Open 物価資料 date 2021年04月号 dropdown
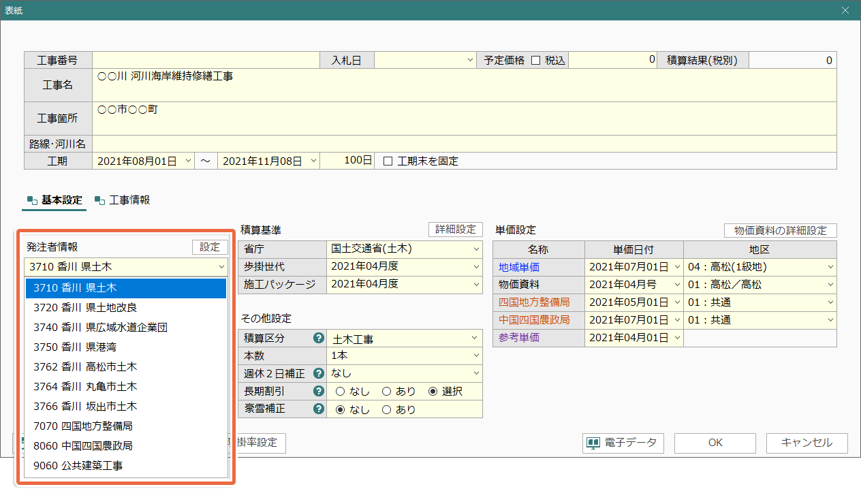This screenshot has width=861, height=504. click(676, 285)
